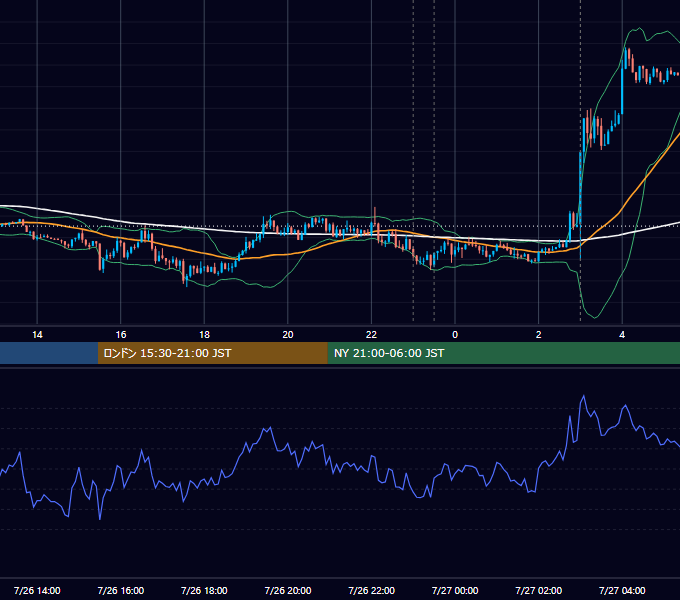Click the 4 hour label on price chart axis
680x600 pixels.
tap(622, 335)
